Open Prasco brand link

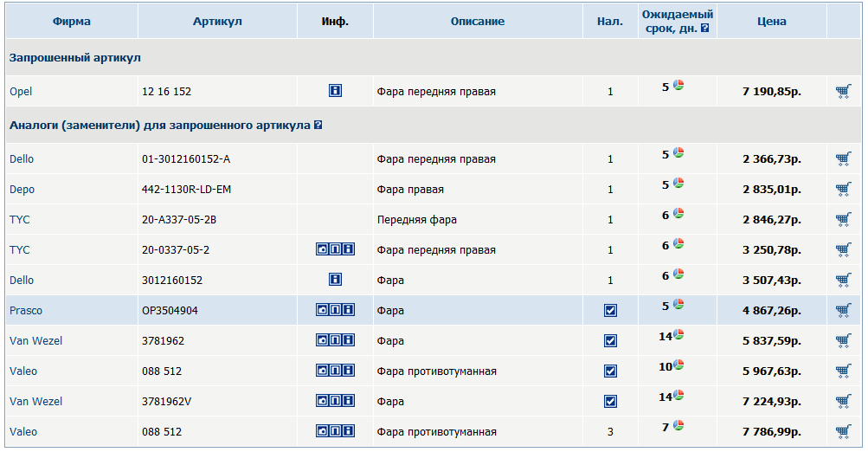pyautogui.click(x=25, y=310)
